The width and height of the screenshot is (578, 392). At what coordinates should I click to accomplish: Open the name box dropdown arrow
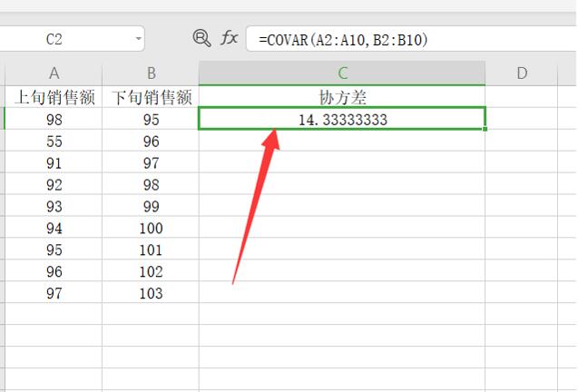pyautogui.click(x=139, y=39)
